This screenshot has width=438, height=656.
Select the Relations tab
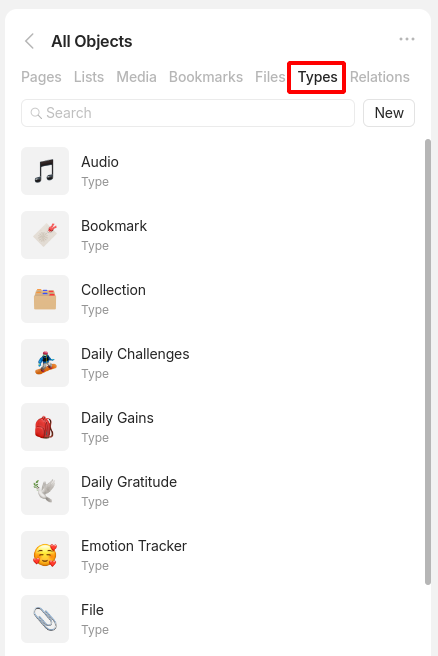pyautogui.click(x=380, y=77)
